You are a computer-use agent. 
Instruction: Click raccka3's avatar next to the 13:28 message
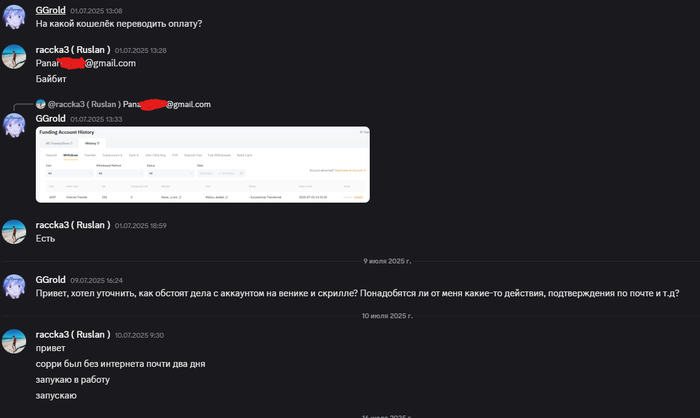14,57
